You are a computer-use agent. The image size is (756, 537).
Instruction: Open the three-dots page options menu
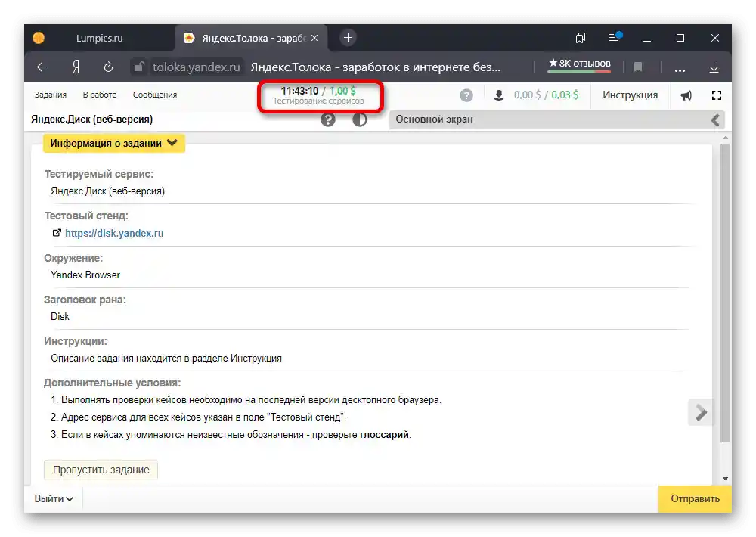pos(680,70)
